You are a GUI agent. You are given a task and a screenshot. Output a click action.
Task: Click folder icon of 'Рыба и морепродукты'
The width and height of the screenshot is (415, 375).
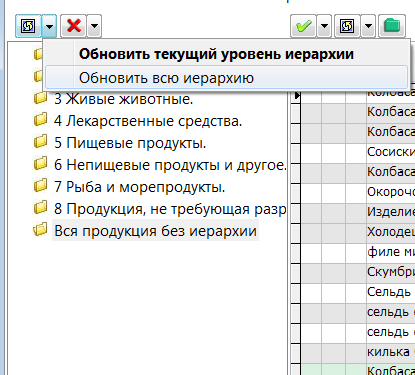40,186
